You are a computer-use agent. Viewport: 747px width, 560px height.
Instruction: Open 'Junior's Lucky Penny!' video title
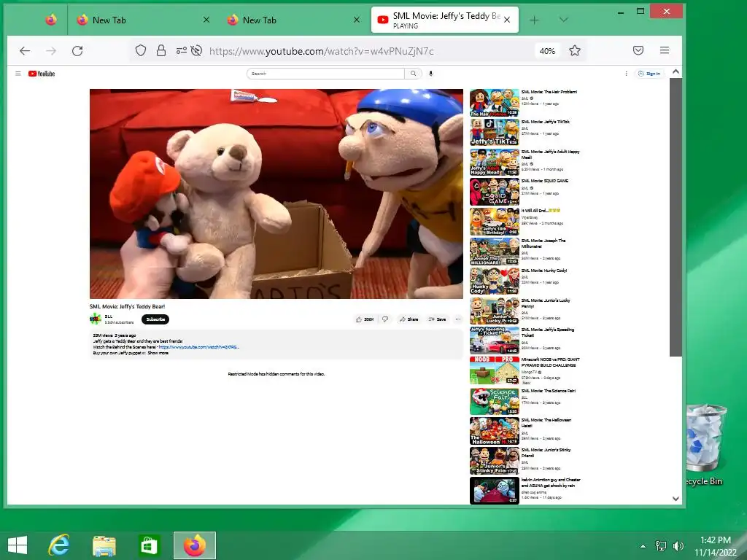tap(546, 303)
